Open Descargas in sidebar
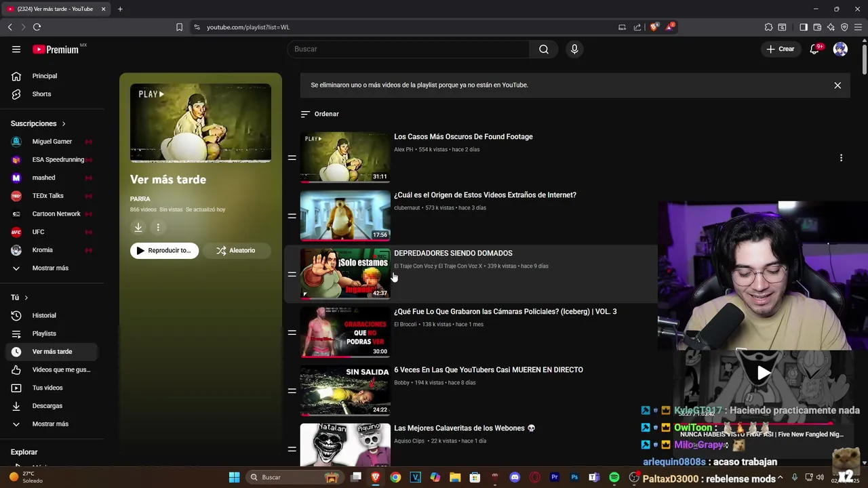Viewport: 868px width, 488px height. (x=49, y=406)
